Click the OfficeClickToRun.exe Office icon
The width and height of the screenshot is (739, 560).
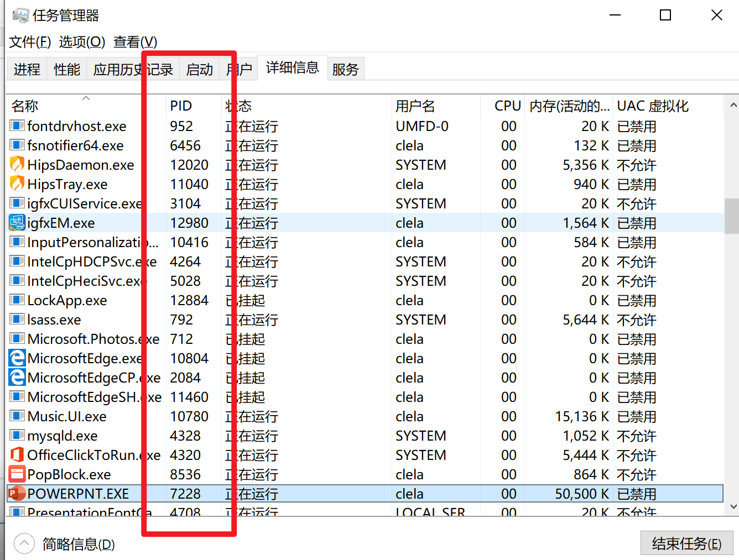coord(17,455)
